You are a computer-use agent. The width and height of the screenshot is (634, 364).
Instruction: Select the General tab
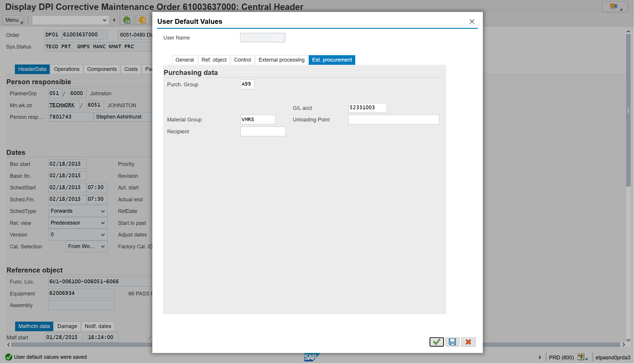pyautogui.click(x=185, y=60)
